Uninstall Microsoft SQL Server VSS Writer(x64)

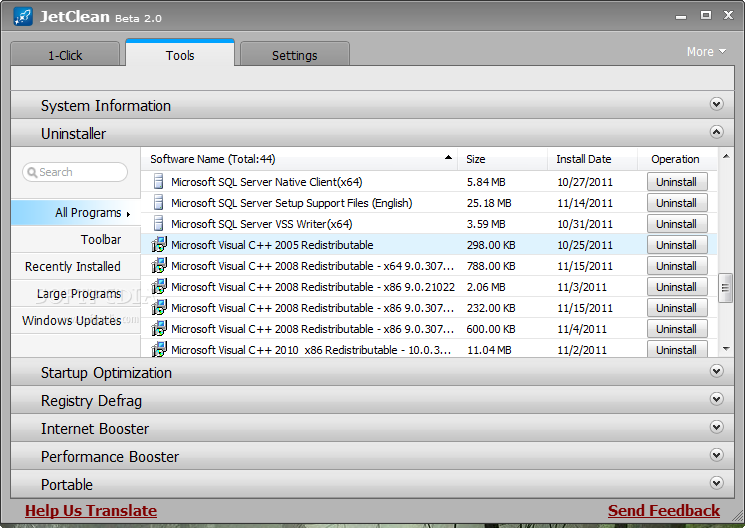[677, 224]
